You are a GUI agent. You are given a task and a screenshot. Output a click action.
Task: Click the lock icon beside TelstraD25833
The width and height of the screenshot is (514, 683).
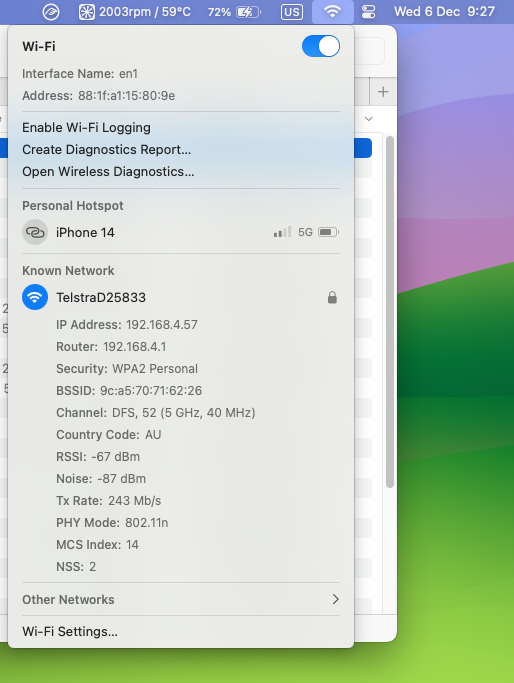[332, 298]
